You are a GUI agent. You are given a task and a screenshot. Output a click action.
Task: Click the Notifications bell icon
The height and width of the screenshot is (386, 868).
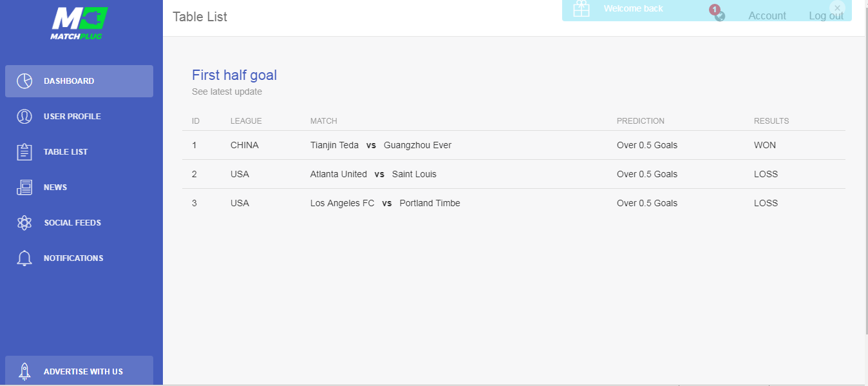click(24, 258)
